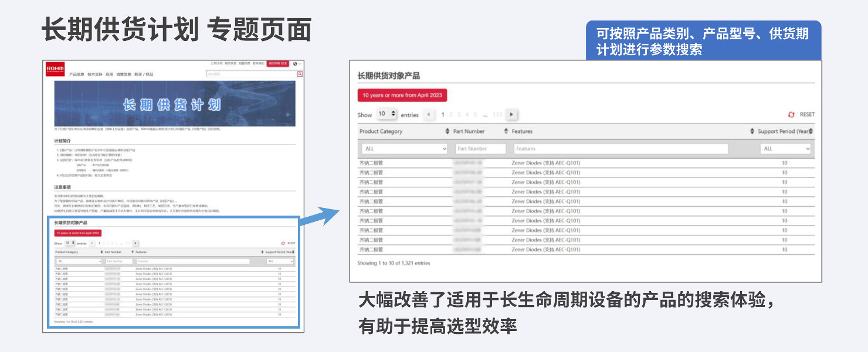Click the red circular RESET icon in enlarged table
Screen dimensions: 868x352
pos(791,115)
